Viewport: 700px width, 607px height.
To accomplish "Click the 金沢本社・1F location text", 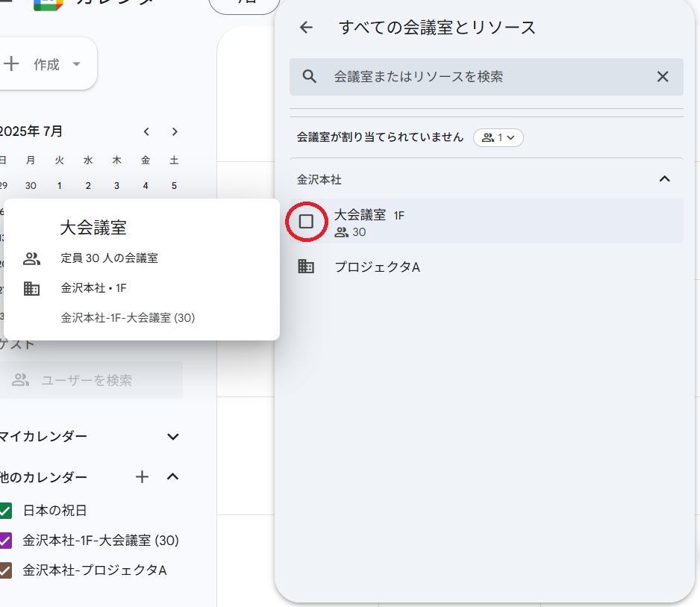I will pyautogui.click(x=94, y=288).
